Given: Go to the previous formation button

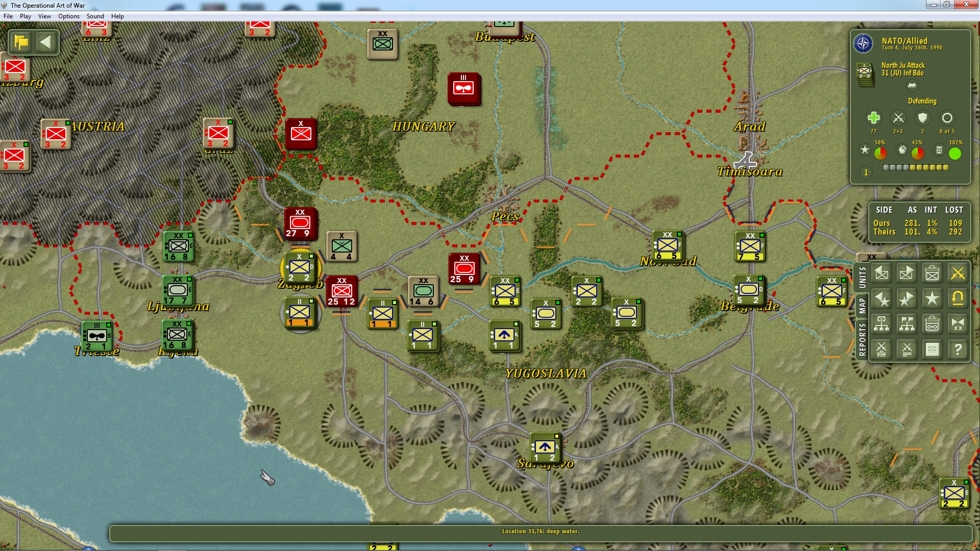Looking at the screenshot, I should (881, 298).
